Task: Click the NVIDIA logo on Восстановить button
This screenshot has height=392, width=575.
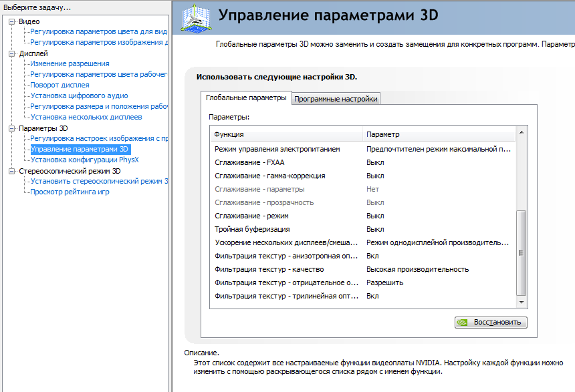Action: tap(462, 323)
